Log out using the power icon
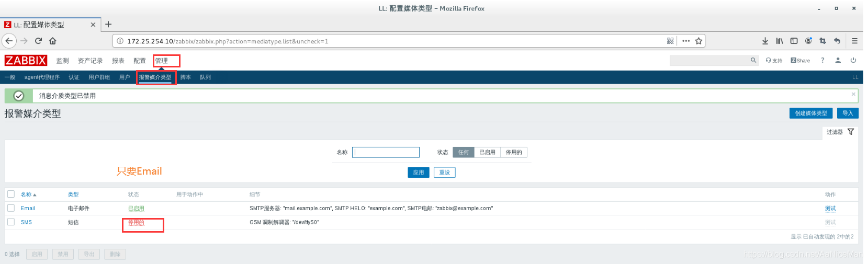Viewport: 868px width, 264px height. [x=853, y=60]
